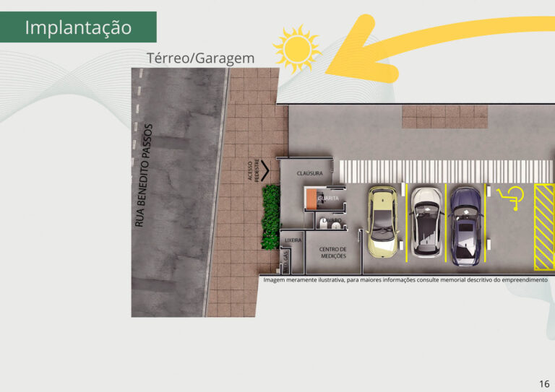Viewport: 555px width, 392px height.
Task: Click the yellow hatched no-parking zone
Action: (544, 227)
